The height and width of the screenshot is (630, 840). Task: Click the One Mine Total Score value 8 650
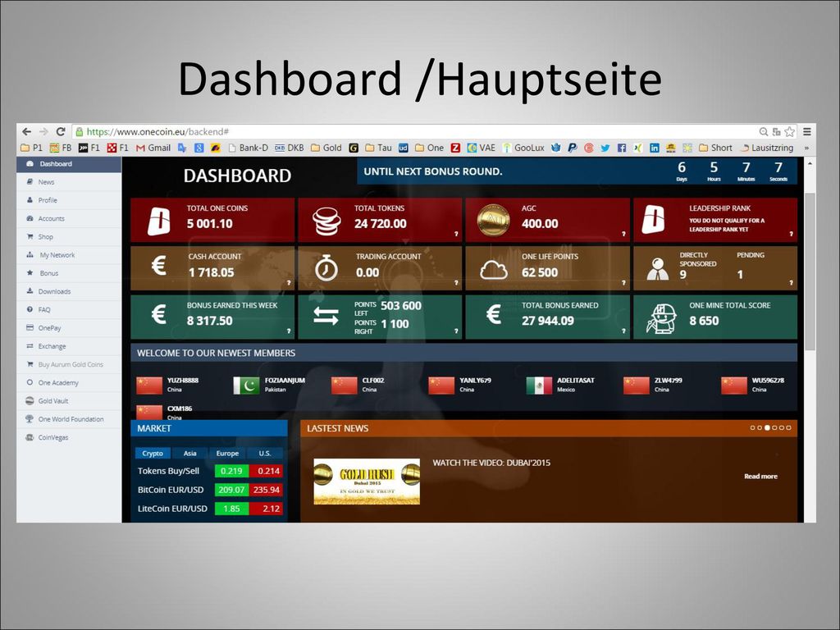(704, 321)
